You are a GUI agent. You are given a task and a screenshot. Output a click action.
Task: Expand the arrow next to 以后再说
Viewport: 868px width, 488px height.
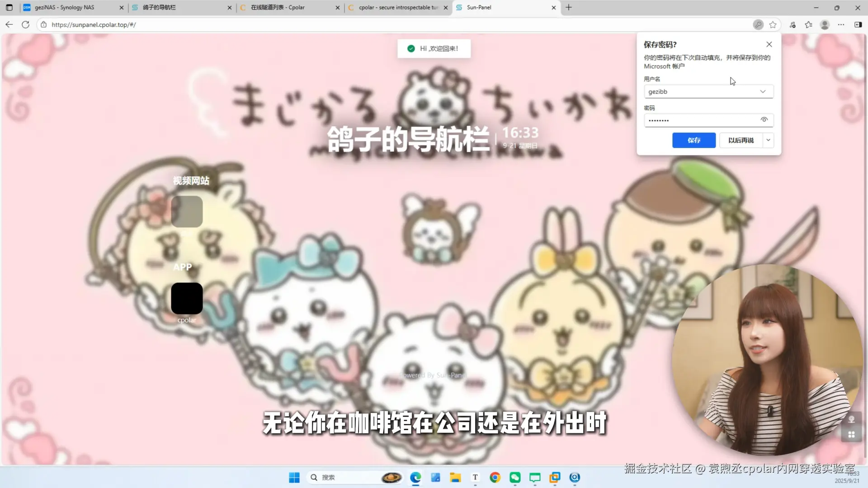[768, 140]
